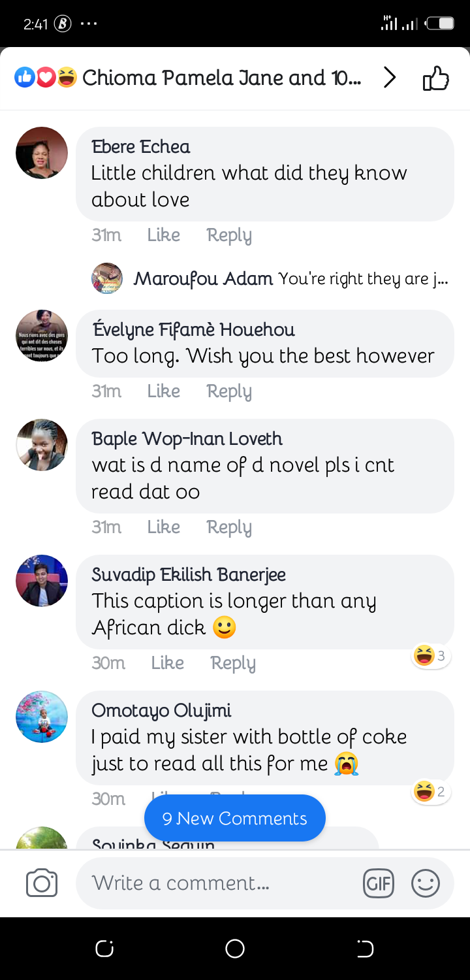
Task: Show the 9 New Comments
Action: point(235,818)
